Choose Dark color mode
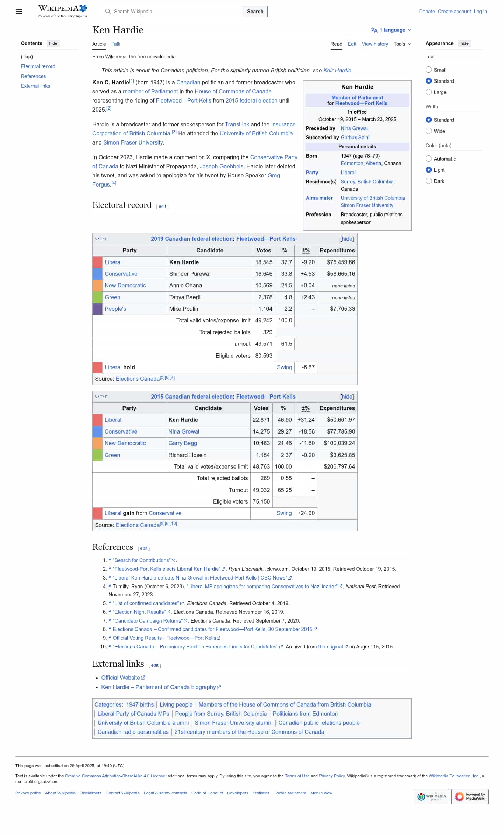Image resolution: width=504 pixels, height=835 pixels. tap(429, 181)
